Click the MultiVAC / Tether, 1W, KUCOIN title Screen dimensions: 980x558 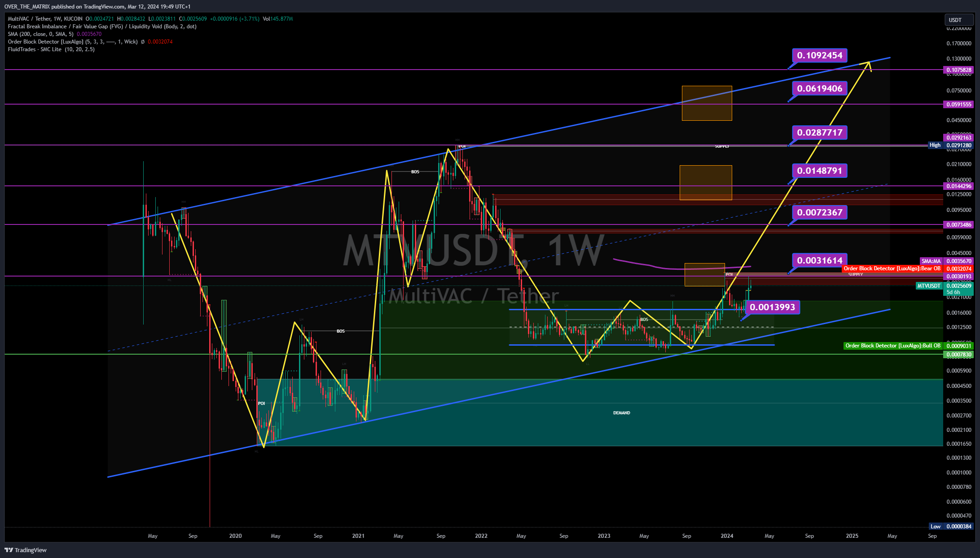45,19
